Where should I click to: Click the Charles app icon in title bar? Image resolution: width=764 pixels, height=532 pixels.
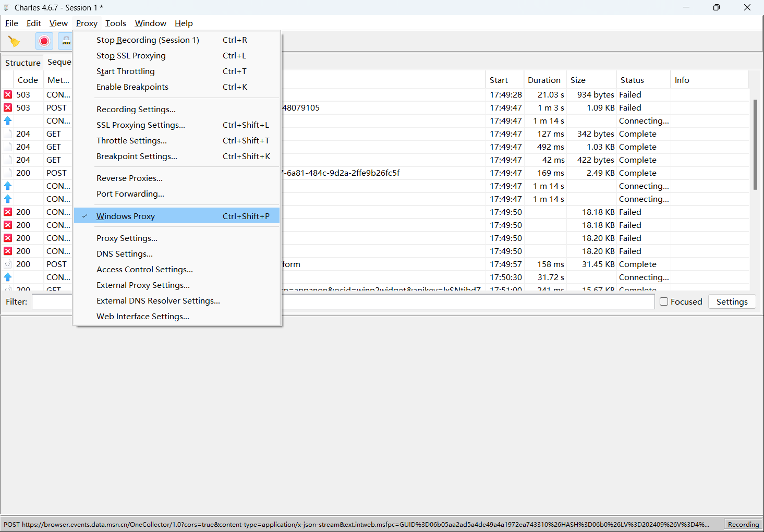pos(6,8)
